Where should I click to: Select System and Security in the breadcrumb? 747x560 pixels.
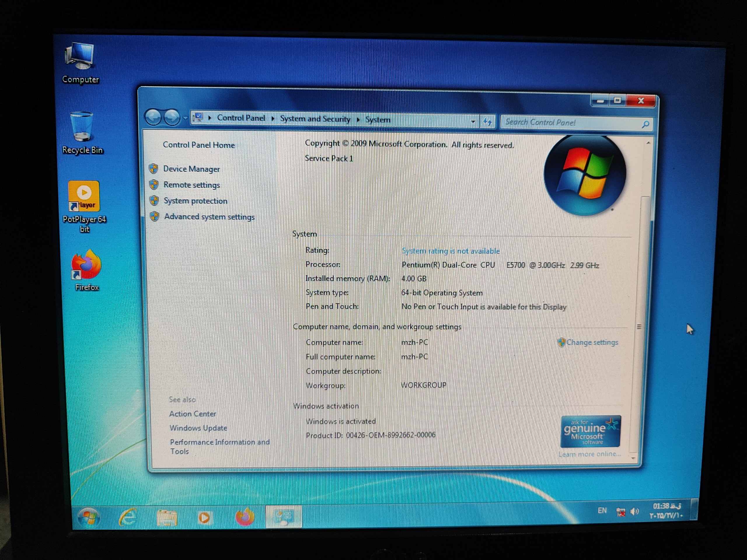tap(315, 119)
